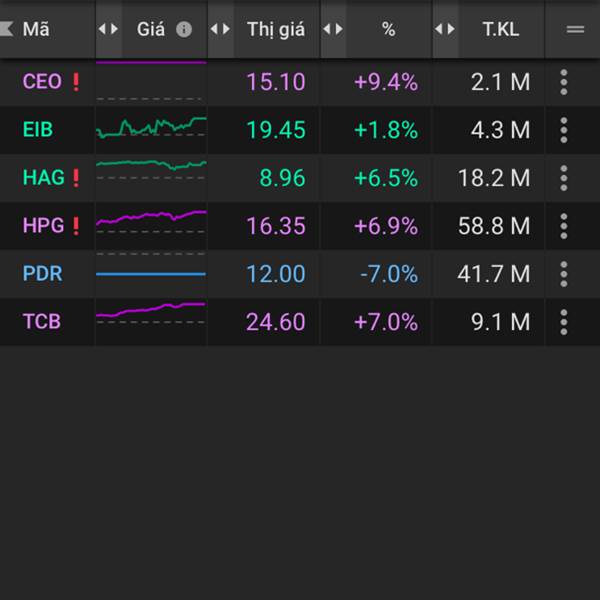The image size is (600, 600).
Task: Click the +9.4% change value
Action: click(386, 82)
